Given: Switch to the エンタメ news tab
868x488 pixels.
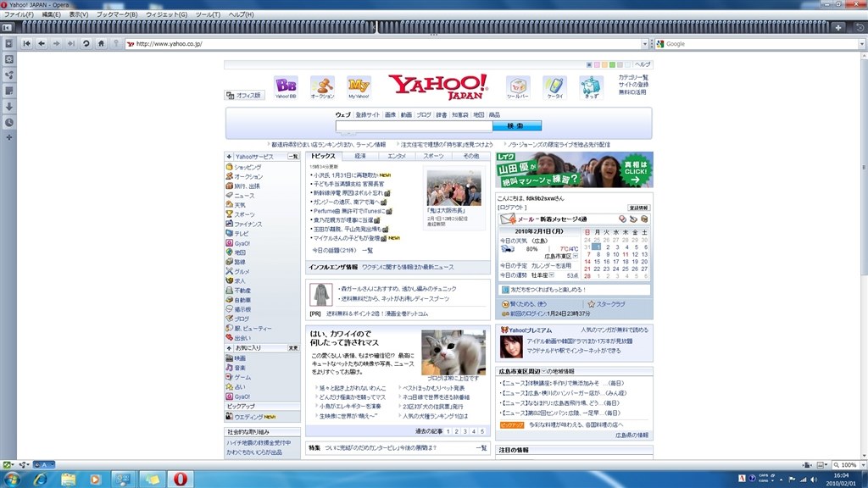Looking at the screenshot, I should click(x=397, y=156).
